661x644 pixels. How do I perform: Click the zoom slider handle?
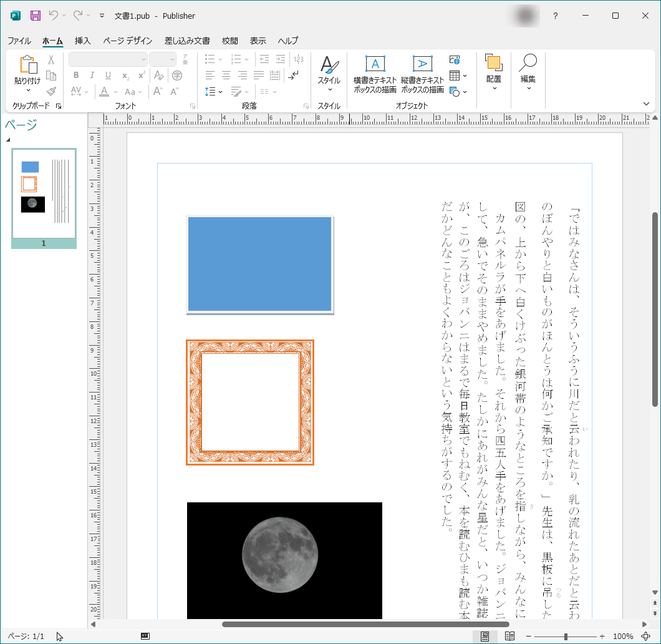[x=566, y=636]
